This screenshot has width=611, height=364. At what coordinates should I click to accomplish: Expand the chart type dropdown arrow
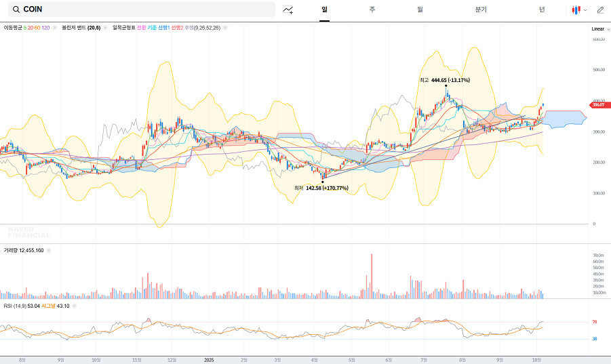coord(585,10)
